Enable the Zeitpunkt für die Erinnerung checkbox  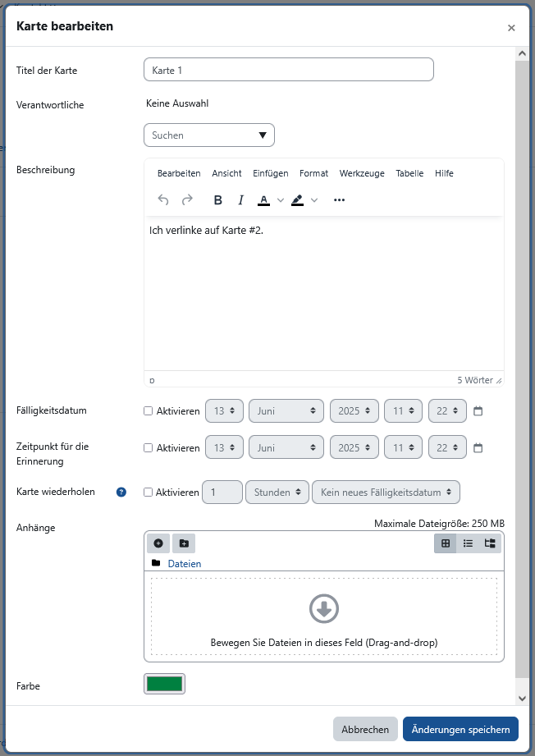click(148, 448)
